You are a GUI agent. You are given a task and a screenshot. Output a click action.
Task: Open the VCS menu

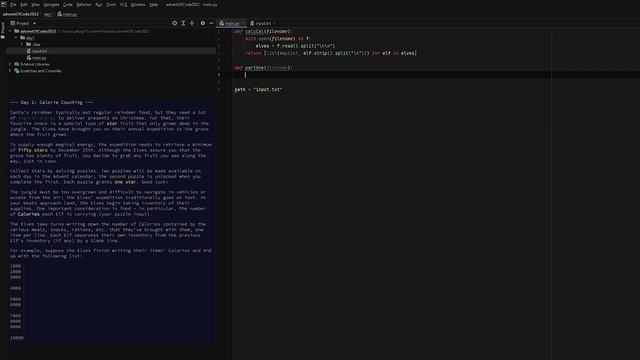(x=123, y=4)
